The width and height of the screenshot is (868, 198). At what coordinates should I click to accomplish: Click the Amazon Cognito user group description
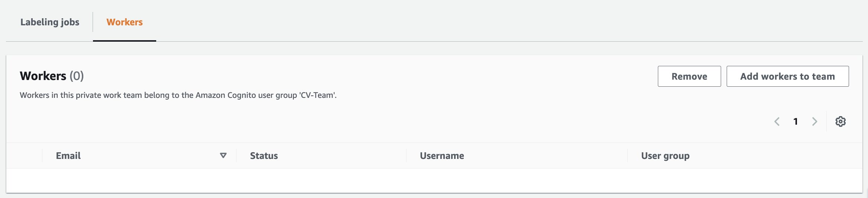178,95
